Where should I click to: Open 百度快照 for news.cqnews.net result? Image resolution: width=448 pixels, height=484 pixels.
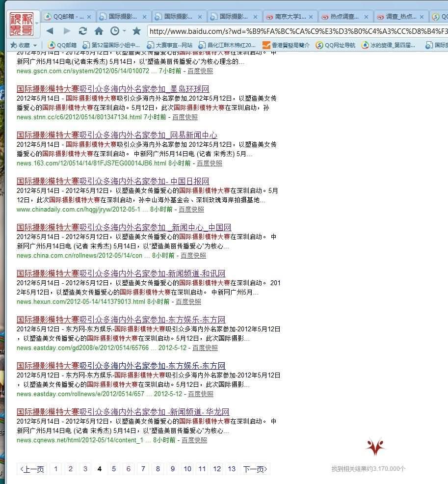click(x=194, y=440)
